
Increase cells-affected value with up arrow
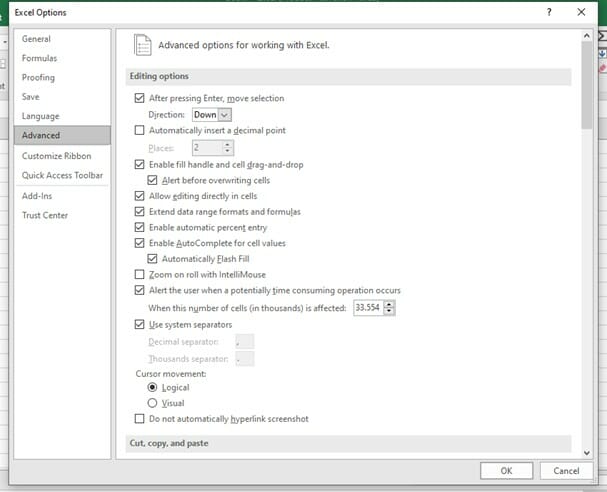389,304
